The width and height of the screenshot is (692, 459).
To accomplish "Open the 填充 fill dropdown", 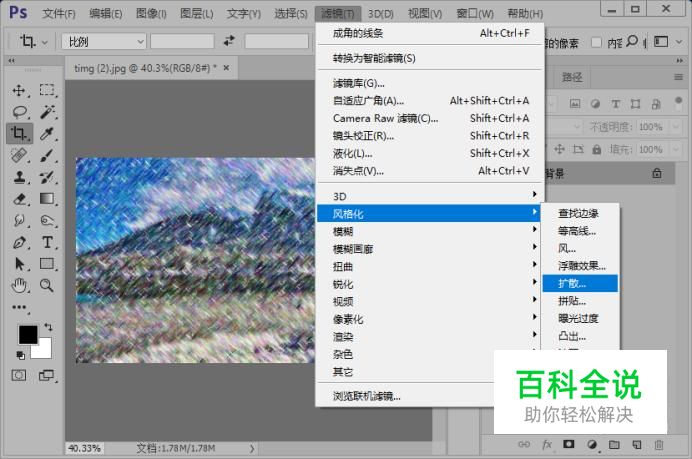I will (676, 149).
